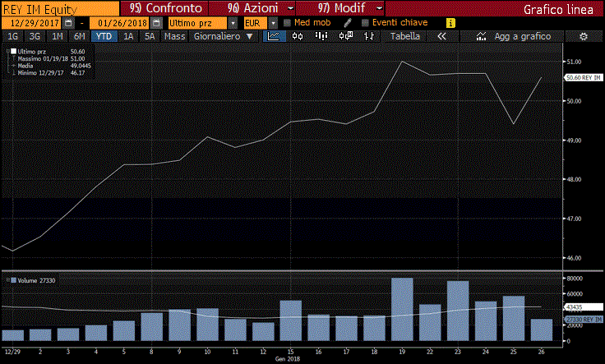605x364 pixels.
Task: Click the Volume legend color swatch
Action: tap(13, 281)
